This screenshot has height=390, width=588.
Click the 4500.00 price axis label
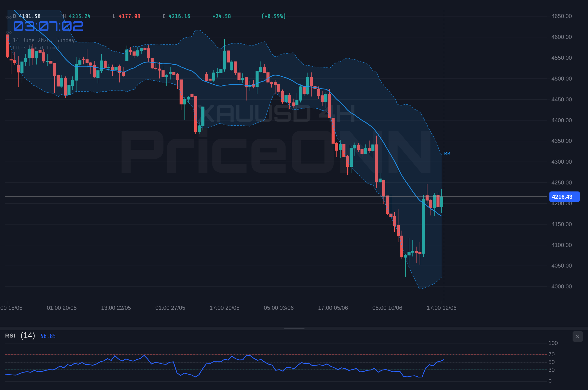(562, 79)
